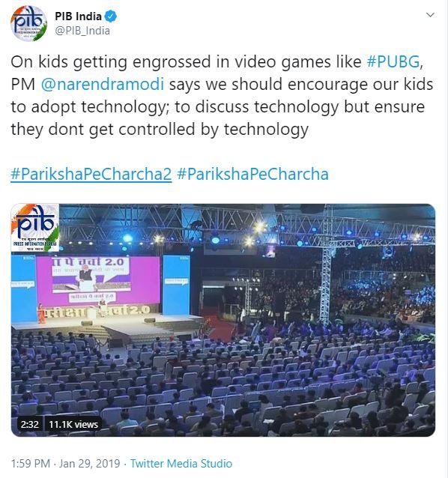448x478 pixels.
Task: Open the @PIB_India handle link
Action: tap(82, 31)
